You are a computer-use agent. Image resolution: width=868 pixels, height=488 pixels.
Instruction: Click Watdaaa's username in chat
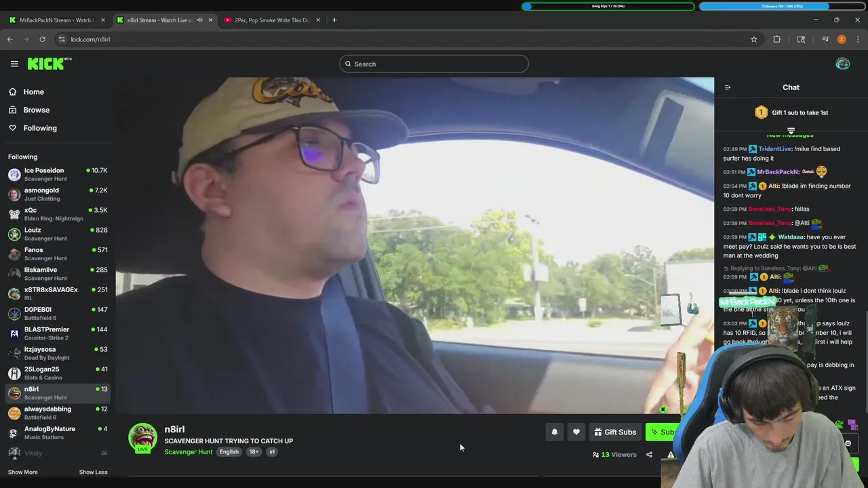[x=791, y=237]
